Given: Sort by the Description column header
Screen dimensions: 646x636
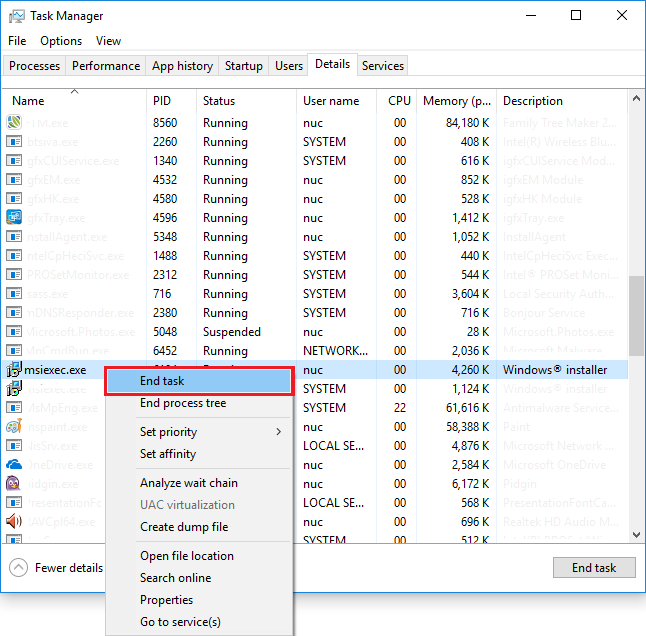Looking at the screenshot, I should (562, 101).
